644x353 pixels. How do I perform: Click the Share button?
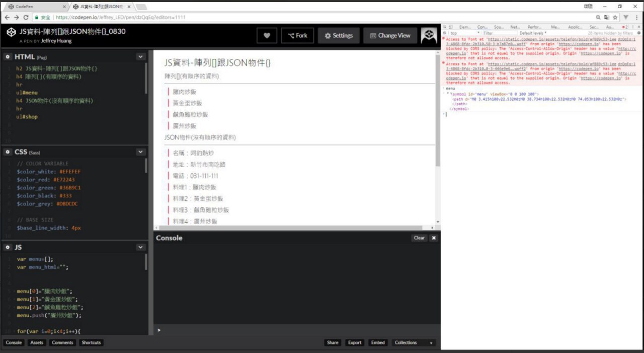click(x=333, y=342)
